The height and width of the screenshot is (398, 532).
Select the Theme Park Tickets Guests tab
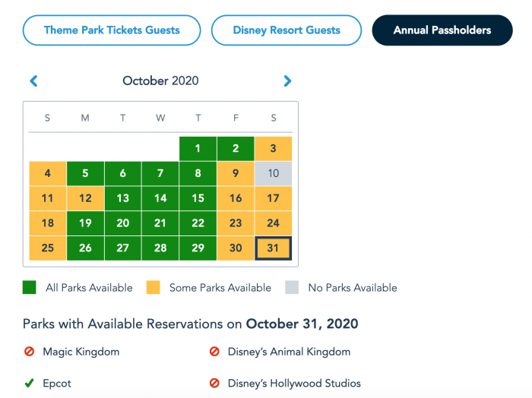pos(112,30)
